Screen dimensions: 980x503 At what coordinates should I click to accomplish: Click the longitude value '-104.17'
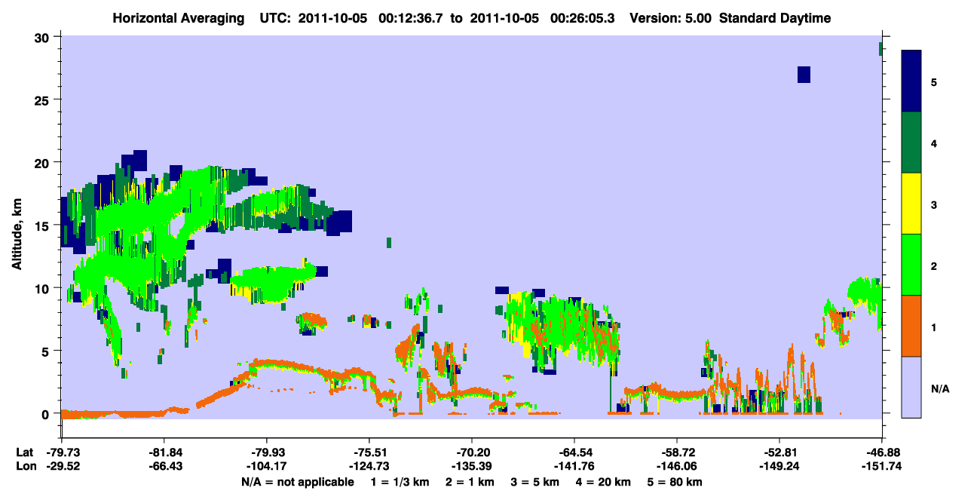click(266, 466)
